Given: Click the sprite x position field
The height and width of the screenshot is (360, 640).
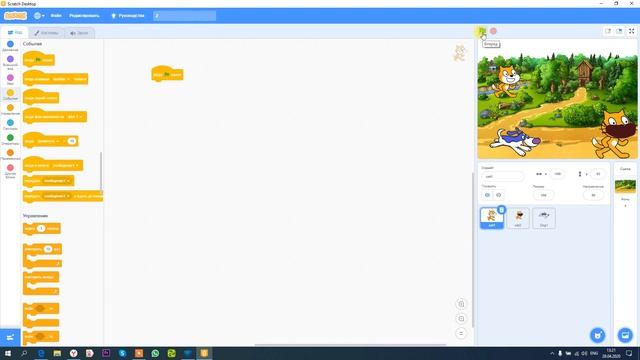Looking at the screenshot, I should 557,174.
